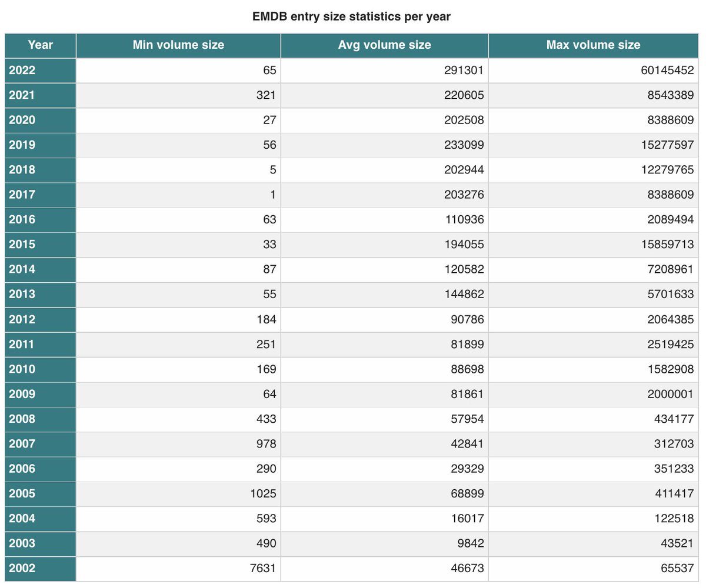Select year 2010 row header

pos(41,370)
